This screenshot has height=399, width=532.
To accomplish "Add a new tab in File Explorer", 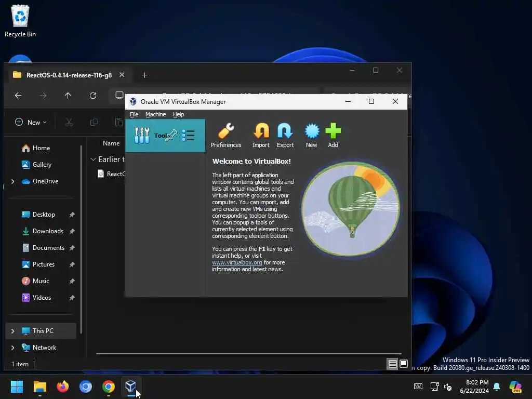I will [144, 75].
